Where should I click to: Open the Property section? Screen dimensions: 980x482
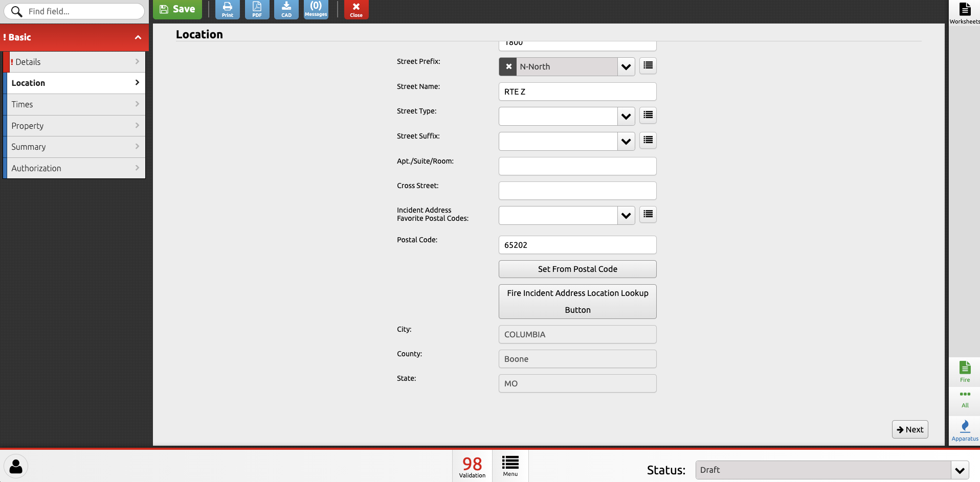point(75,126)
